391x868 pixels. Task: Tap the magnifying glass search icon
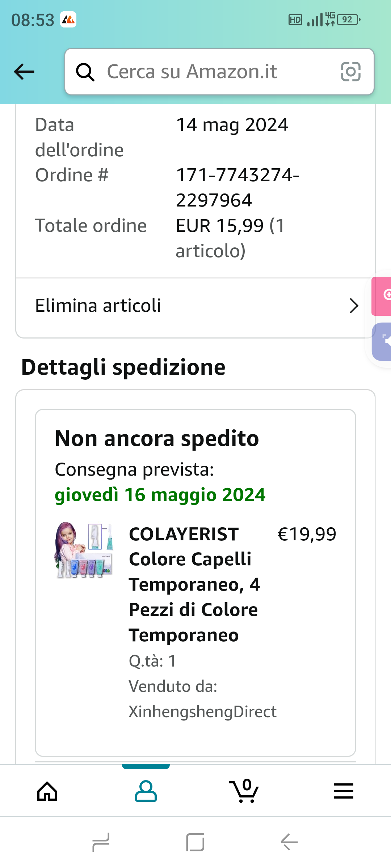point(85,72)
